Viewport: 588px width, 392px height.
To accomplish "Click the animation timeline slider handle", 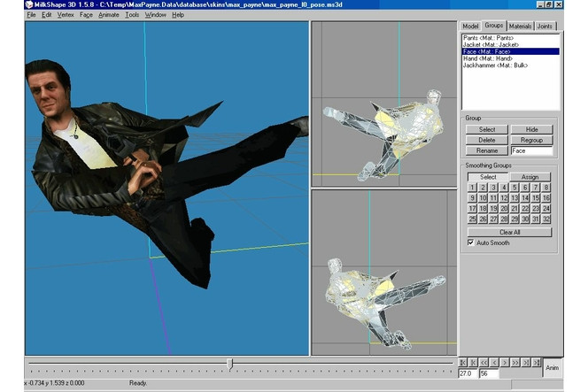I will coord(230,363).
